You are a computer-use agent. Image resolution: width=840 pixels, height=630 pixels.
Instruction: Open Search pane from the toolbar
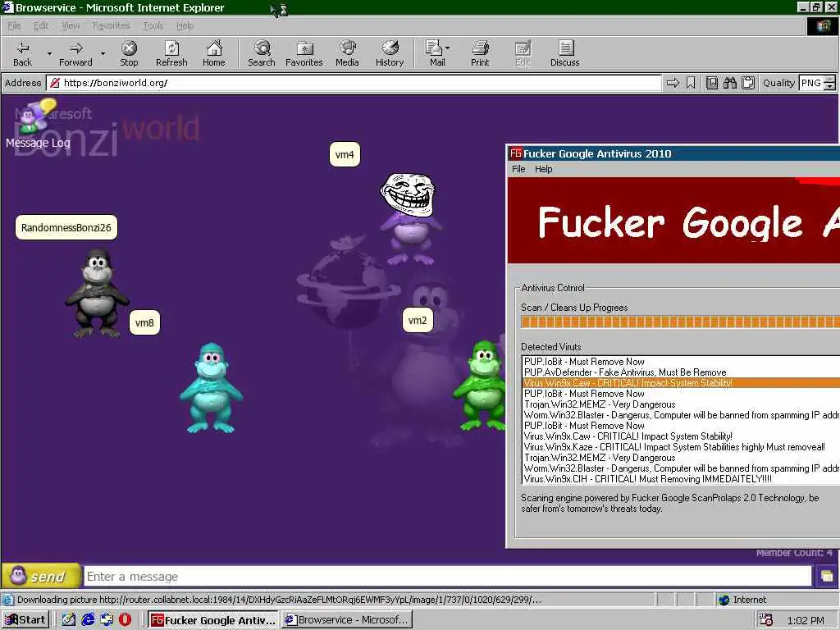pyautogui.click(x=262, y=53)
